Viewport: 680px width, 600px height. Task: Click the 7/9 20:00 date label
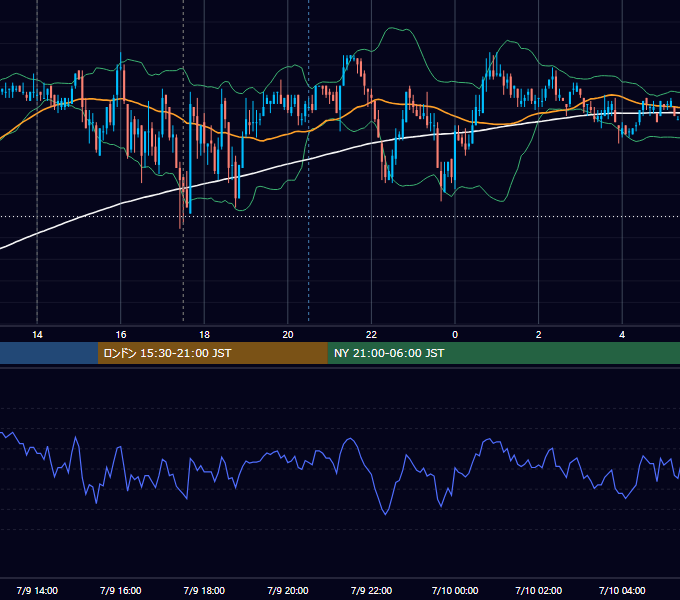click(288, 590)
